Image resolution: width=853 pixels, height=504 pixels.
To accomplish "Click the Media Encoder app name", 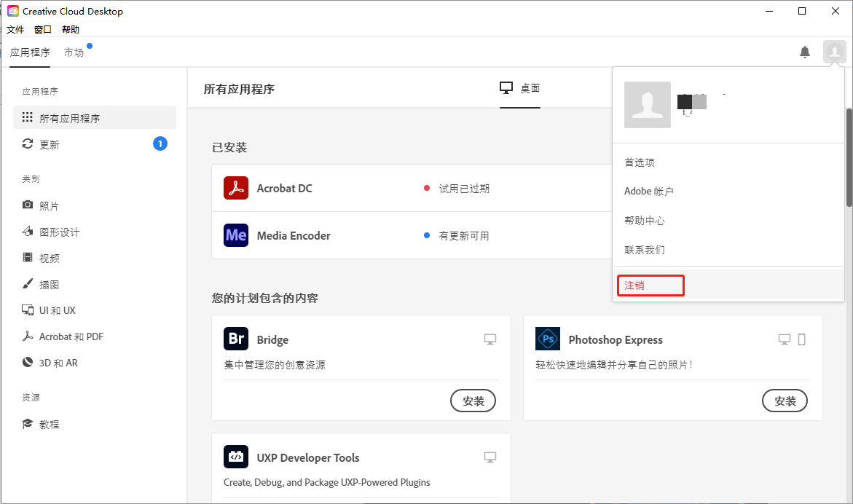I will pos(294,235).
